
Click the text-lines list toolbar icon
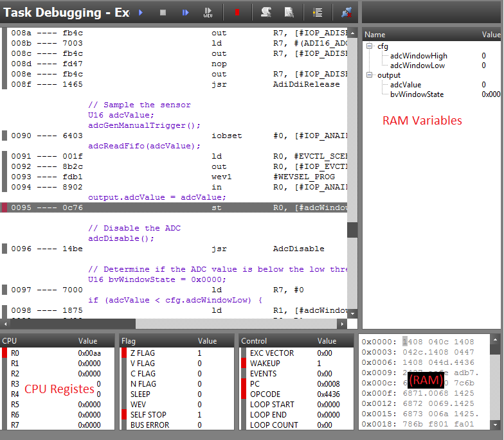[318, 12]
